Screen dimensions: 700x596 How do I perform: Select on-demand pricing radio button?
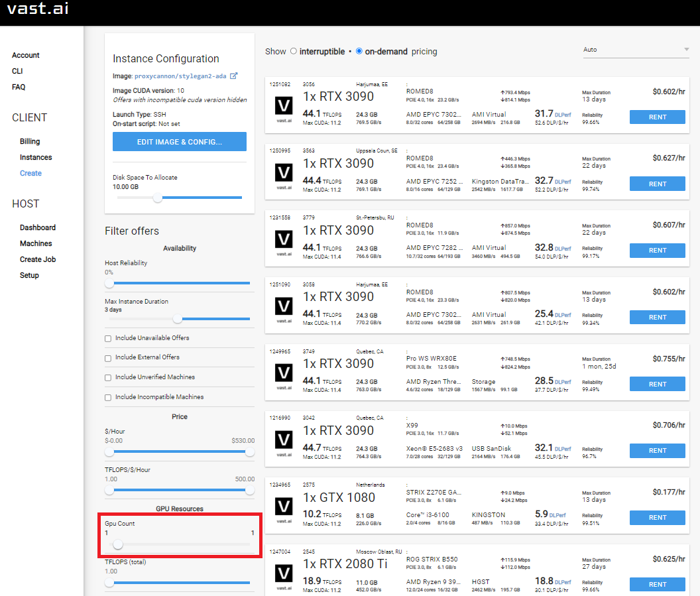(x=359, y=51)
